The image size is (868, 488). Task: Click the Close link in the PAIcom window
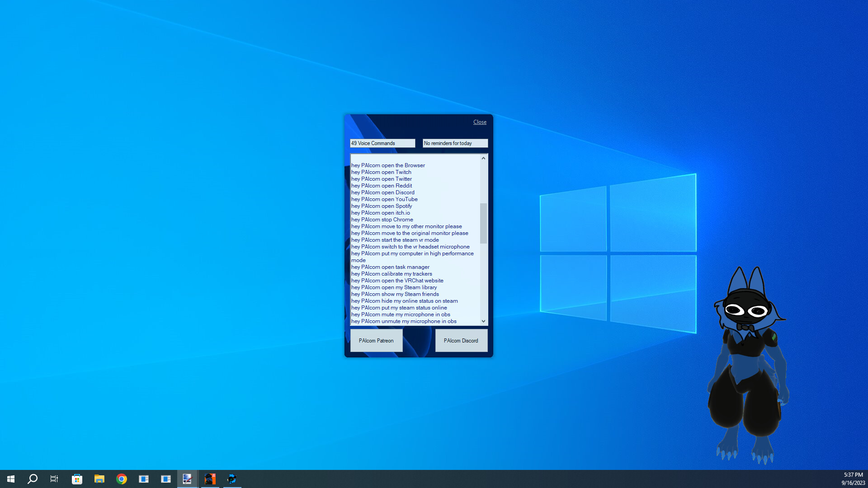tap(480, 122)
